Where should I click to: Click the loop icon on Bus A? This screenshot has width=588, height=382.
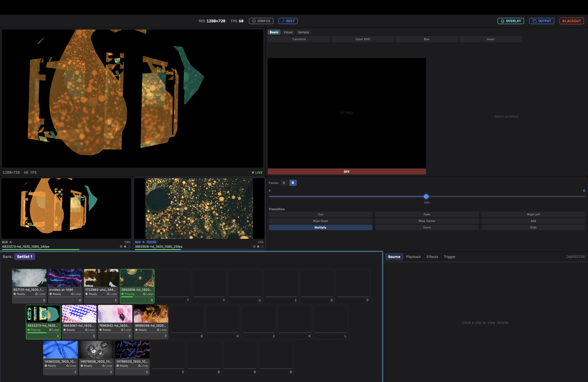coord(121,246)
